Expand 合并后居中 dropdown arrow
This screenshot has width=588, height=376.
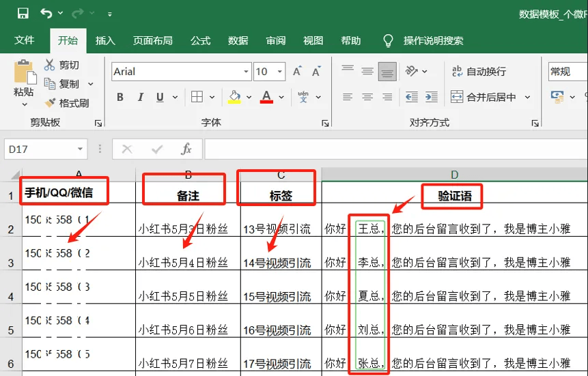528,97
